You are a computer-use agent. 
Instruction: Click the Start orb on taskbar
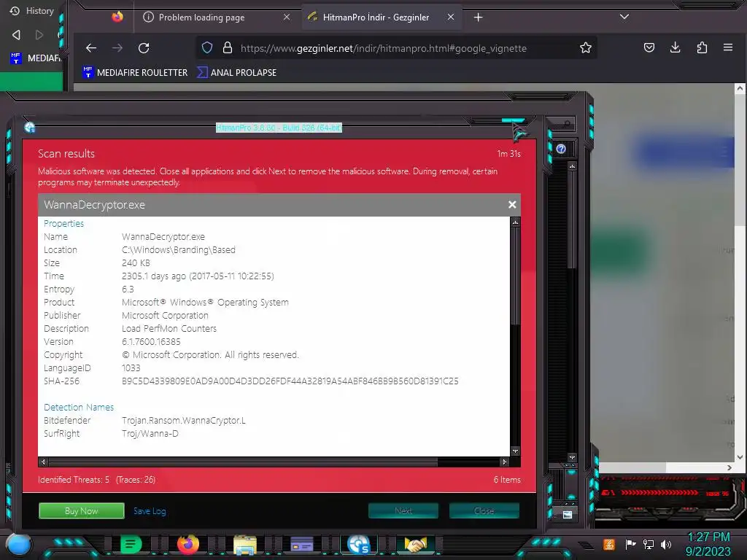18,545
